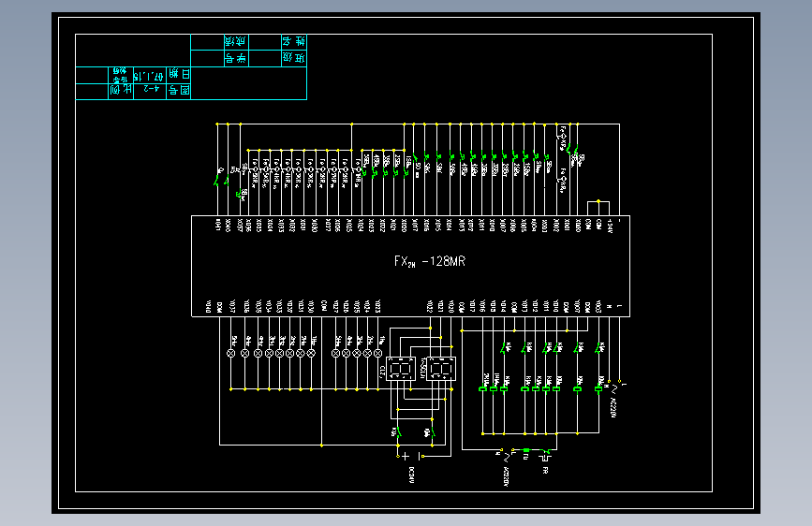The width and height of the screenshot is (812, 526).
Task: Select the AC220V label next to PLC L/N terminals
Action: [x=613, y=407]
